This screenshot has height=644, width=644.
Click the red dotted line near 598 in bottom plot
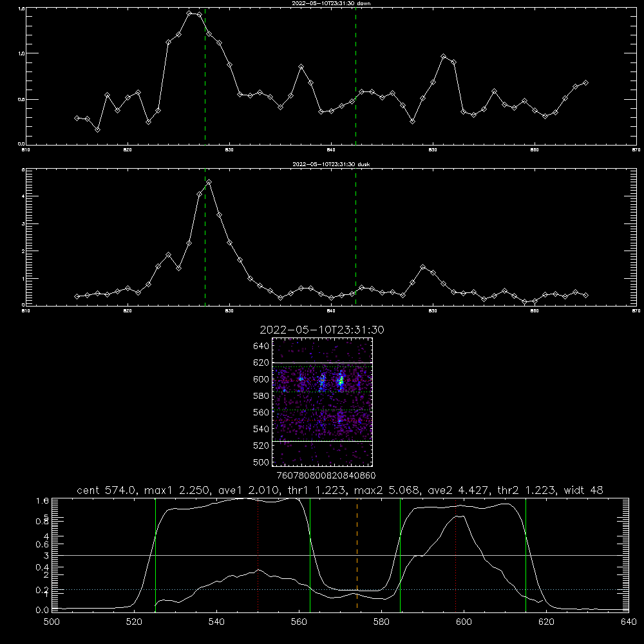(x=455, y=554)
